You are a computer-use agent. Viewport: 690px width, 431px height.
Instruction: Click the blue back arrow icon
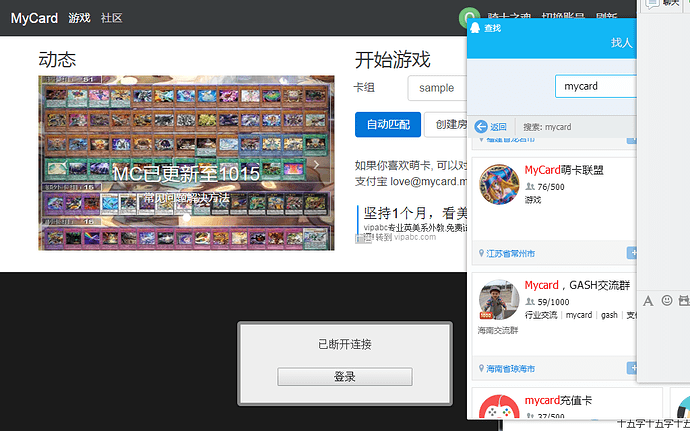click(481, 127)
